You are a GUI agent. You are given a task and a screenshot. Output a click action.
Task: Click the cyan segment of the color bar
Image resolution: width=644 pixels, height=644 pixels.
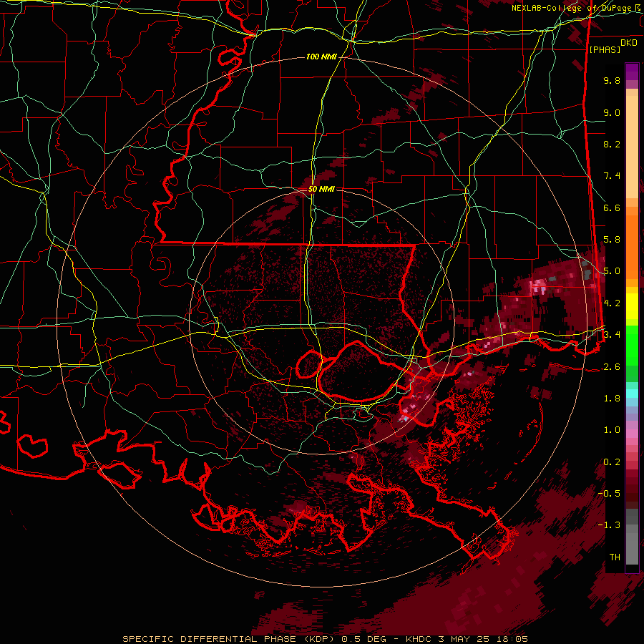[632, 393]
